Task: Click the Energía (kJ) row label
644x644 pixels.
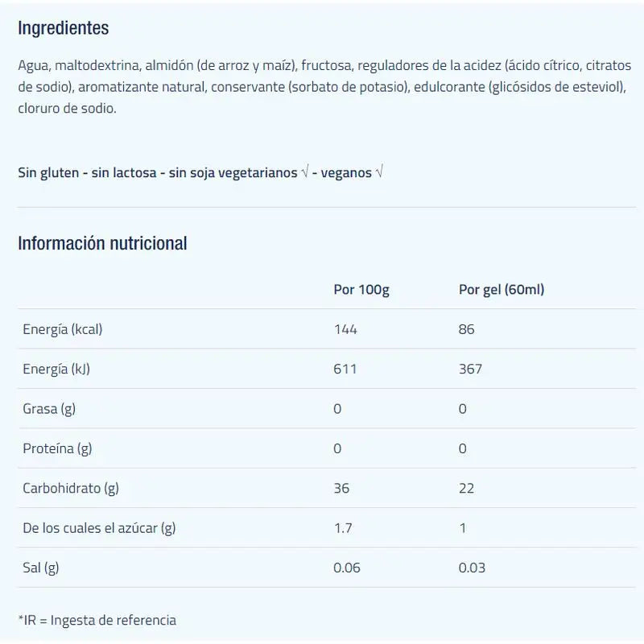Action: (56, 369)
